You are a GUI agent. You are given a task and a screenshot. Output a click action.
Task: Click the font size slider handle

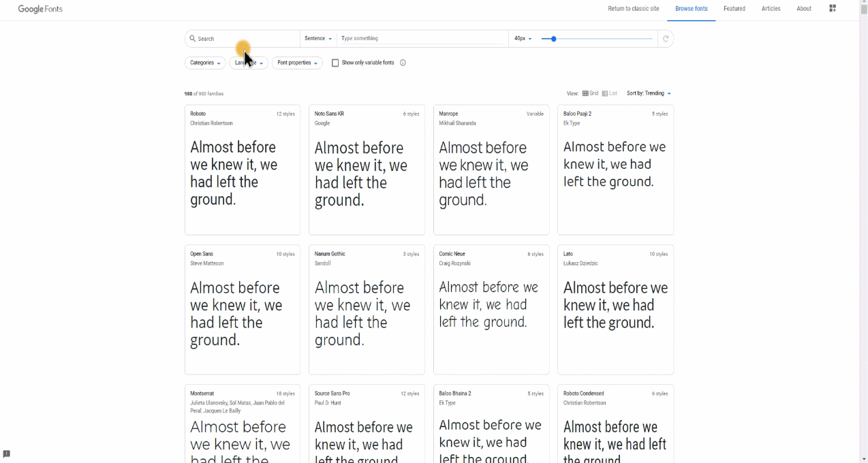[x=553, y=39]
